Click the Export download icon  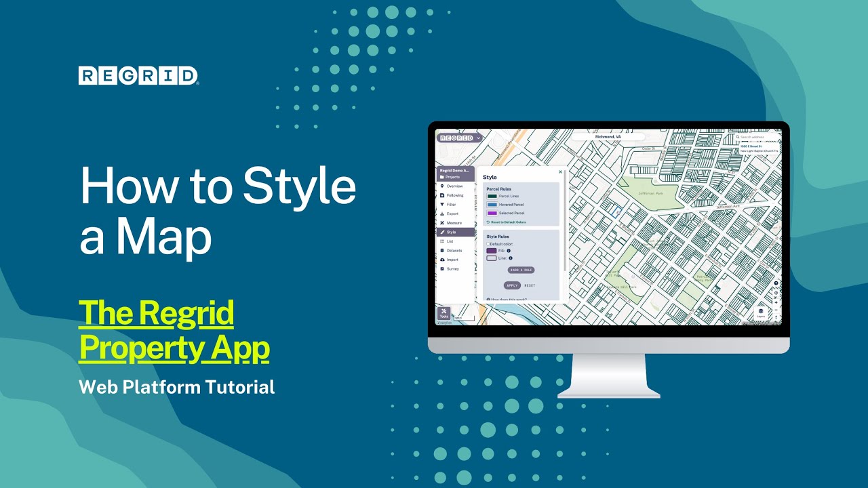pos(442,213)
